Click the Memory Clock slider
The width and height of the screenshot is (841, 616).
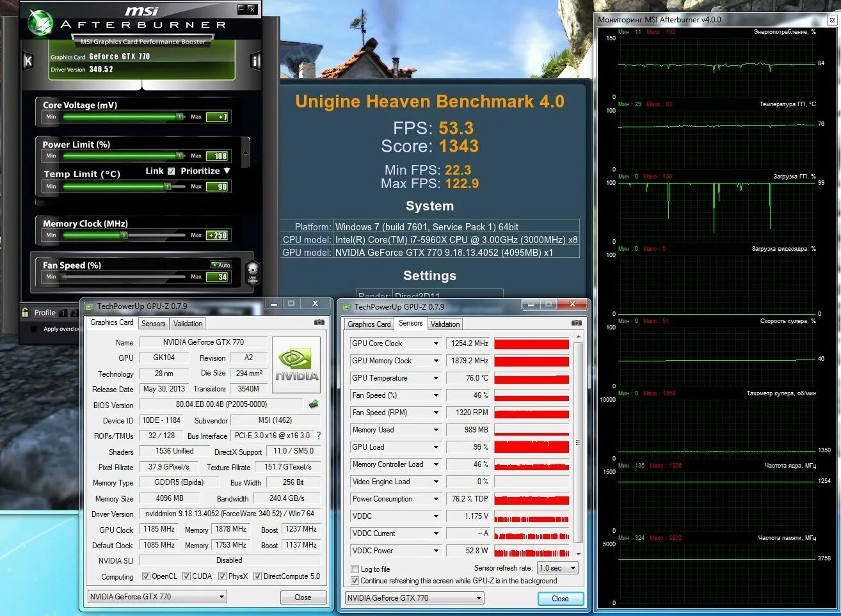pos(124,235)
